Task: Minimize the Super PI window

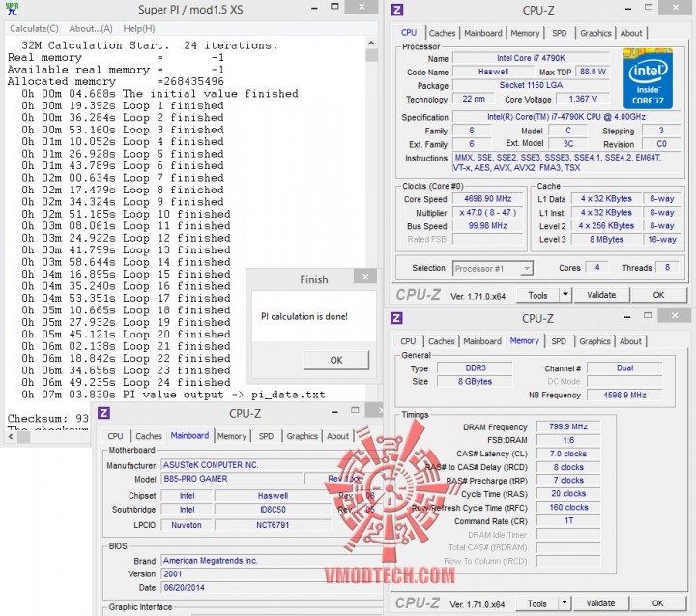Action: (x=314, y=9)
